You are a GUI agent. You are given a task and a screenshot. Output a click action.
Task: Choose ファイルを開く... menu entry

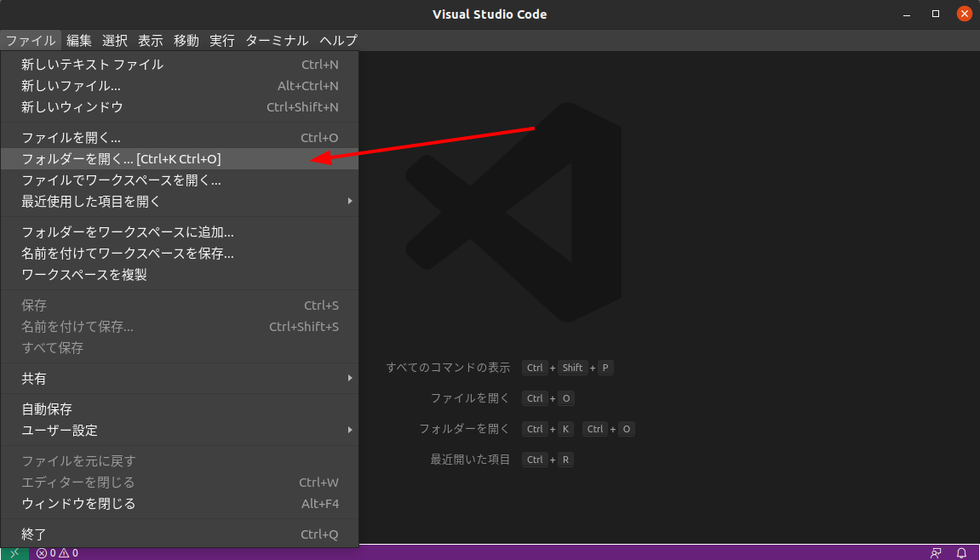[x=180, y=138]
